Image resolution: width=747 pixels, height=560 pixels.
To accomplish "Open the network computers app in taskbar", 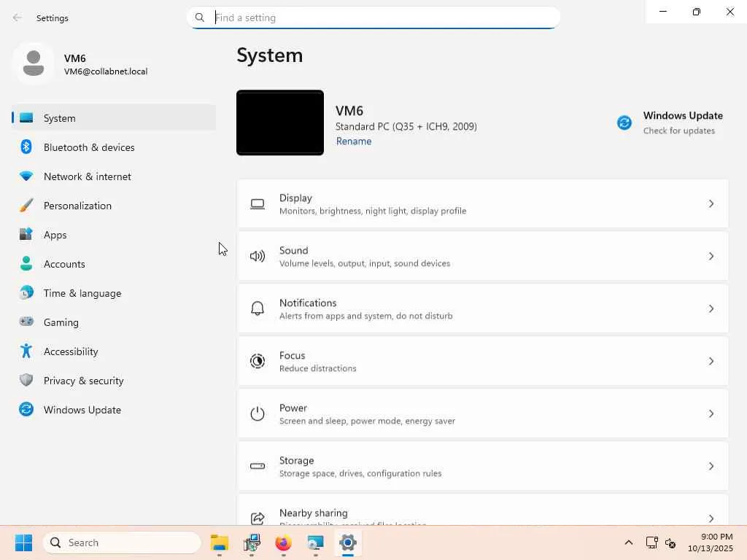I will tap(252, 542).
